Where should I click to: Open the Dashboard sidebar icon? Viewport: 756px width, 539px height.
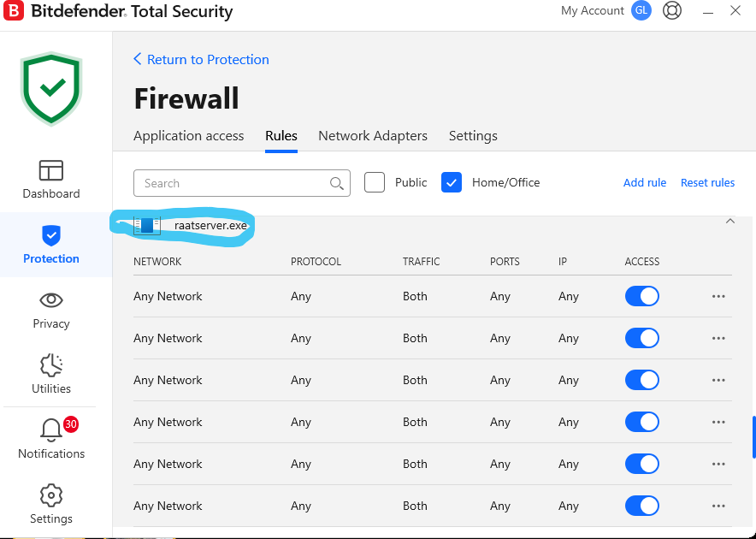pyautogui.click(x=51, y=170)
